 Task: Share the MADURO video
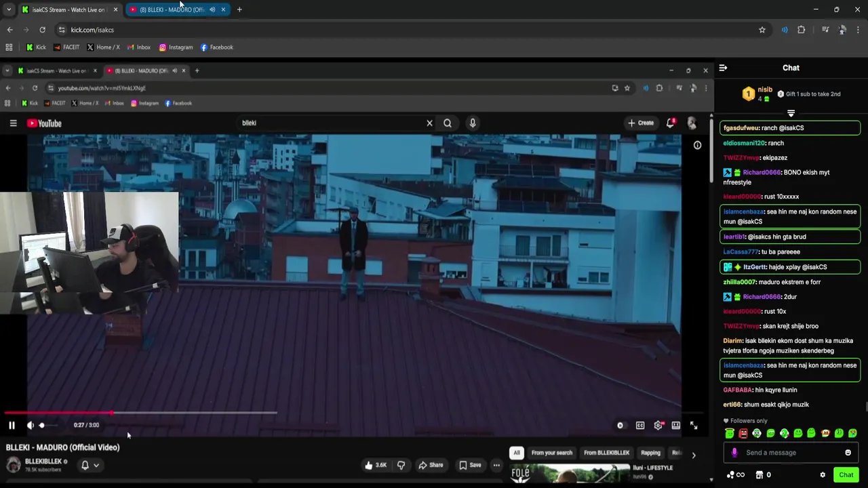(431, 465)
